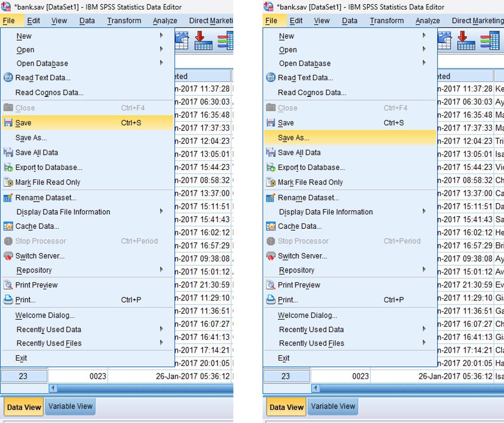This screenshot has height=423, width=504.
Task: Open the Transform menu in left window
Action: (x=124, y=21)
